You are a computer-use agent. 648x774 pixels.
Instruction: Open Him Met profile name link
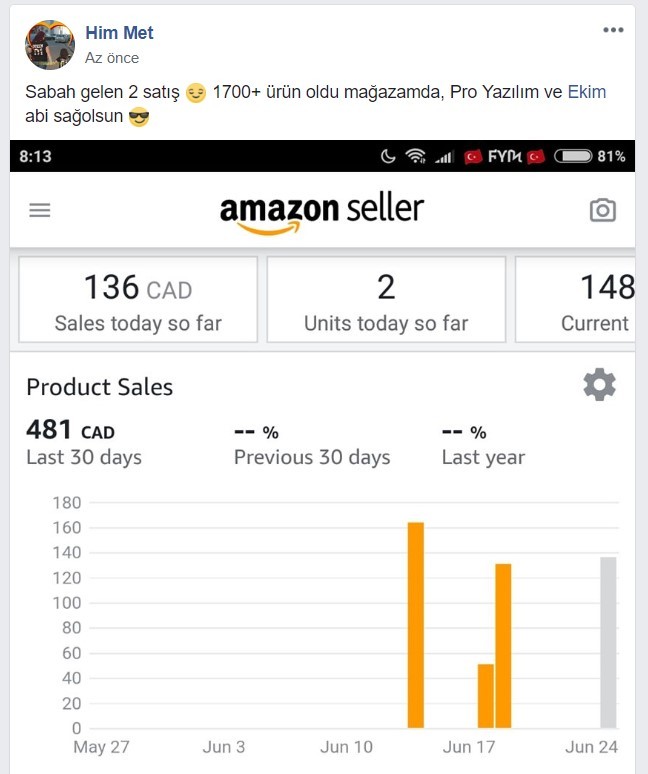pyautogui.click(x=119, y=33)
